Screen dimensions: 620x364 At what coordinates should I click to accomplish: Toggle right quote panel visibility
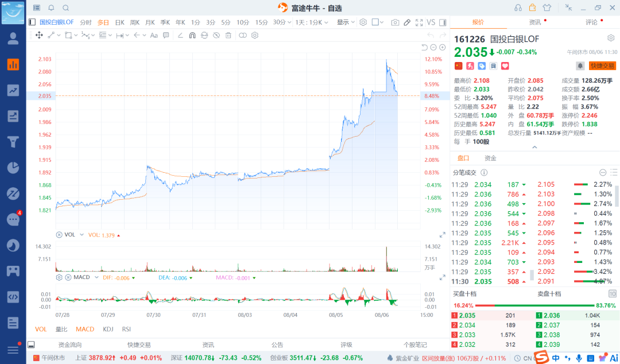tap(443, 22)
